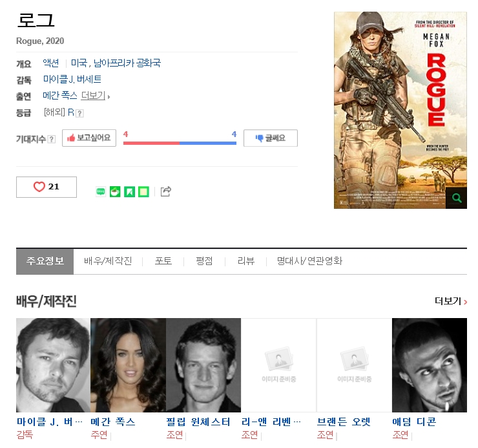Expand the cast list with 더보기 link
Viewport: 478px width, 448px height.
coord(93,96)
